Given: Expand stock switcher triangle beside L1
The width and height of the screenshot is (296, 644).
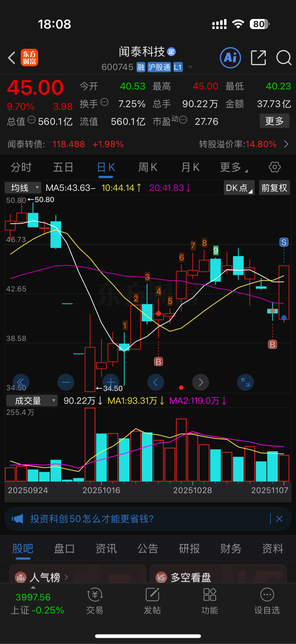Looking at the screenshot, I should [190, 67].
